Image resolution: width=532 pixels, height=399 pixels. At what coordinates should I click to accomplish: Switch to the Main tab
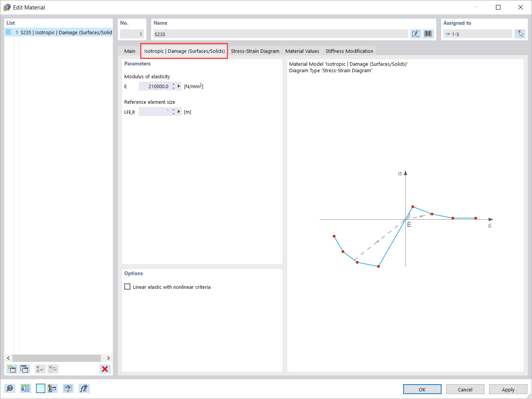pyautogui.click(x=130, y=51)
